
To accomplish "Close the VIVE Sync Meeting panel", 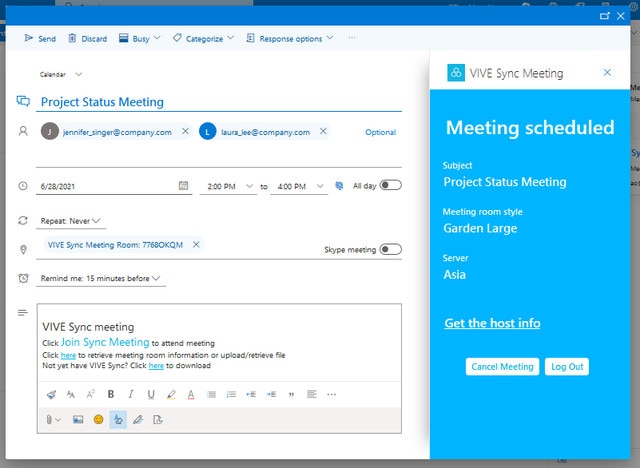I will click(607, 72).
